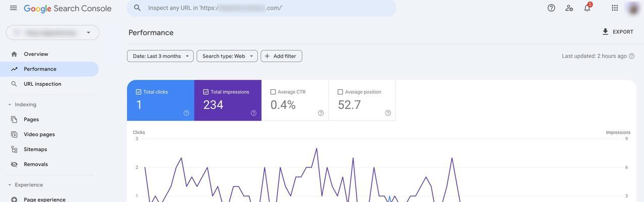The image size is (644, 202).
Task: Click the 52.7 average position value
Action: tap(350, 105)
